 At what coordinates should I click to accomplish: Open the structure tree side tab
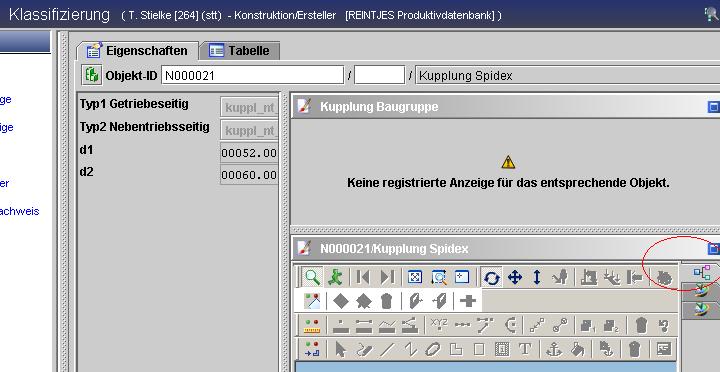(701, 273)
